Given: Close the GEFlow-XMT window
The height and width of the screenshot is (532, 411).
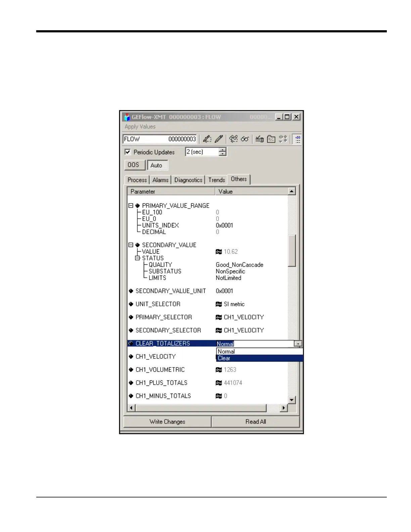Looking at the screenshot, I should tap(296, 117).
